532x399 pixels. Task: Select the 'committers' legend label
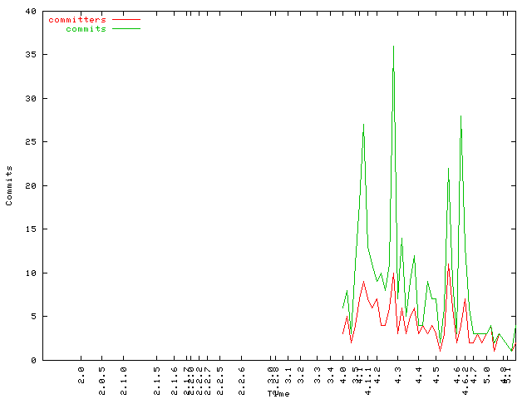coord(77,19)
